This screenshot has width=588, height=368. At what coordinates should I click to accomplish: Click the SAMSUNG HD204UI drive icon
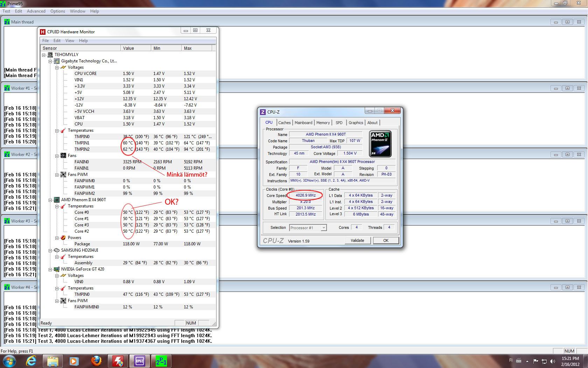click(x=57, y=250)
